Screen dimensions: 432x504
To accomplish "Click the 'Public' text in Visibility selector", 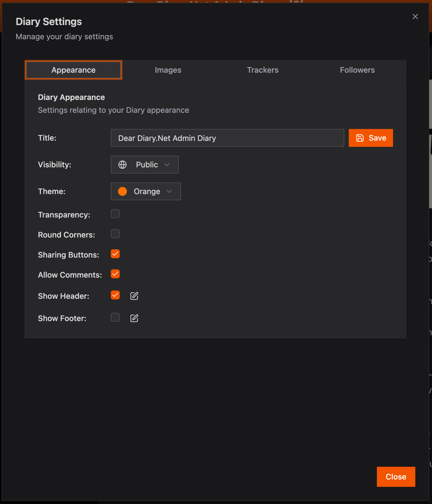I will 147,165.
